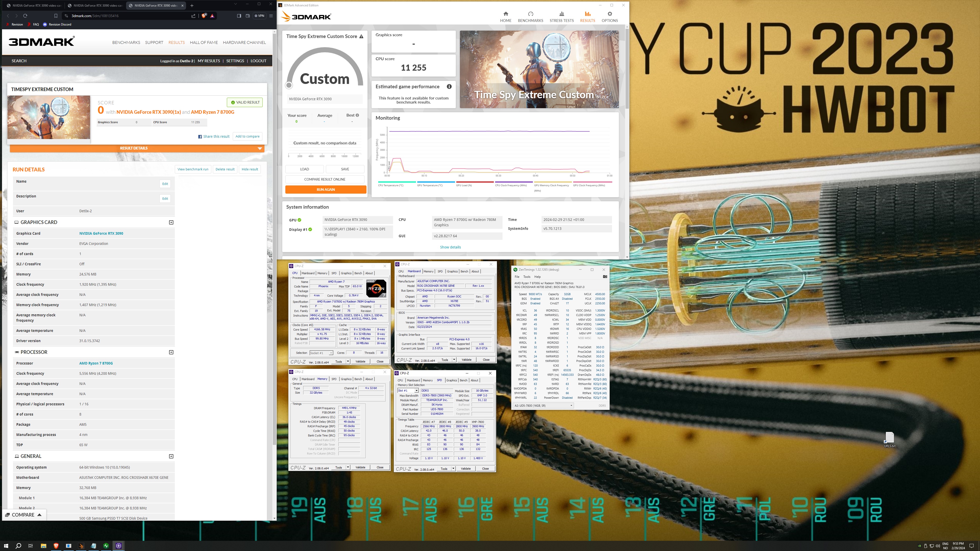The width and height of the screenshot is (980, 551).
Task: Open Slot #1 dropdown in CPU-Z SPD window
Action: point(408,391)
